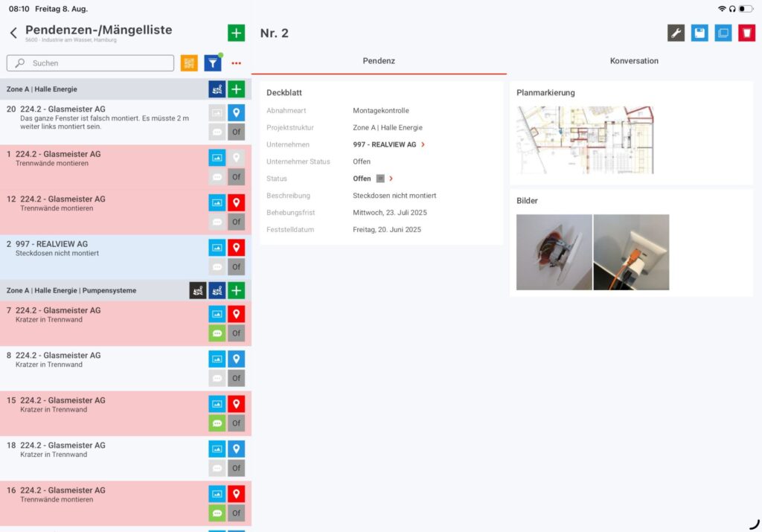
Task: Toggle the image indicator on entry 1
Action: (x=217, y=157)
